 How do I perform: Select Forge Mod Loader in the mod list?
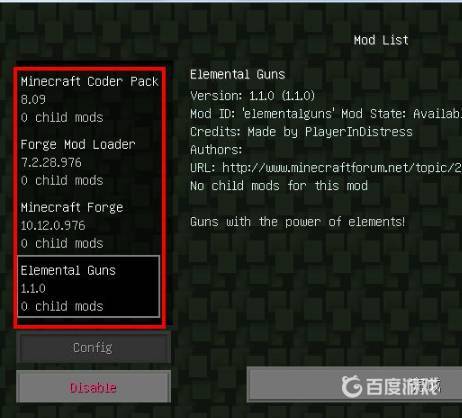coord(89,162)
